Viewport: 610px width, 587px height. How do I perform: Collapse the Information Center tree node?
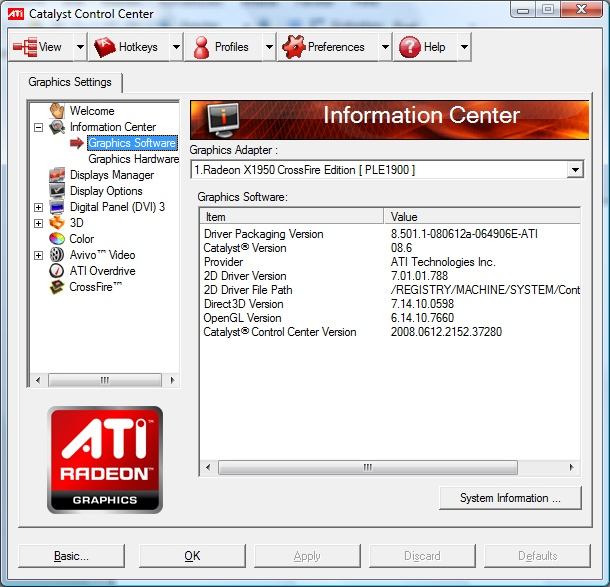[x=39, y=127]
